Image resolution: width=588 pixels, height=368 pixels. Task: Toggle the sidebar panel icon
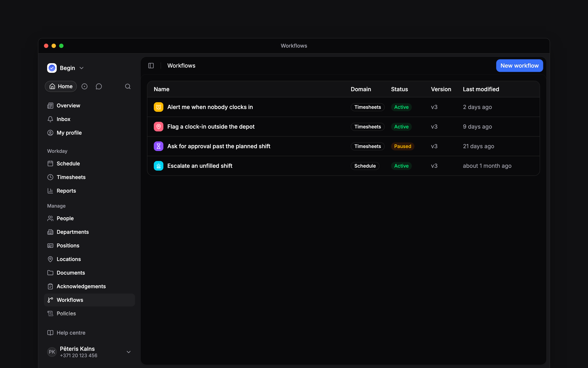click(x=151, y=66)
